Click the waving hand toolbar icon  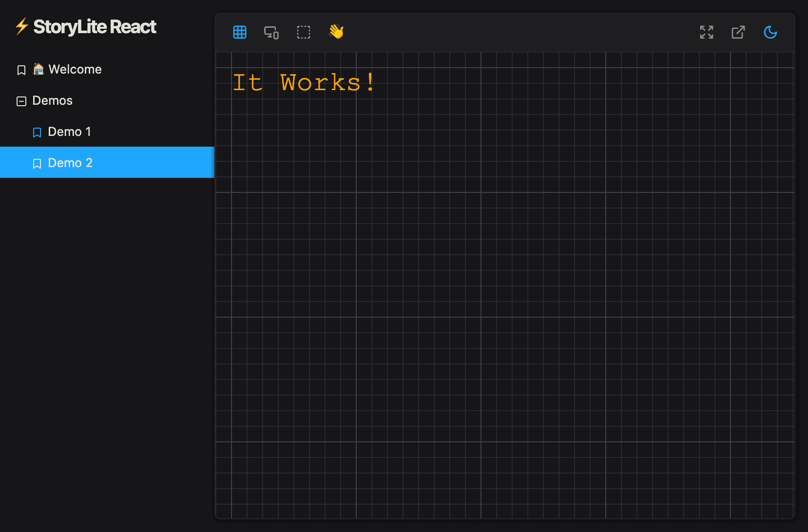336,32
